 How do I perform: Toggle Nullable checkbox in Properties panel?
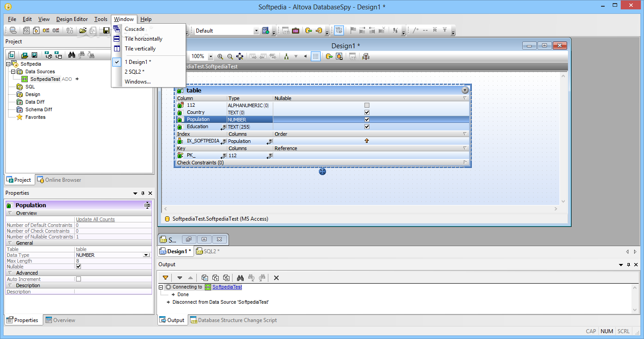coord(79,267)
